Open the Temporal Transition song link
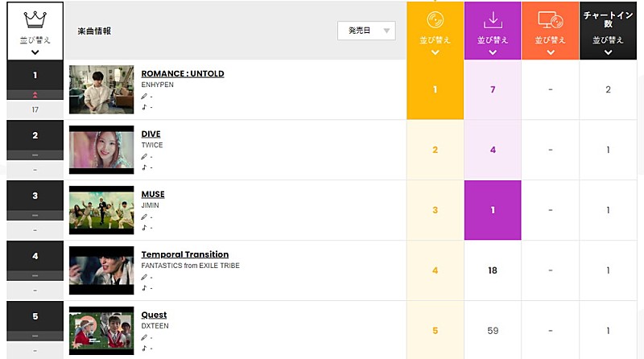 (185, 254)
